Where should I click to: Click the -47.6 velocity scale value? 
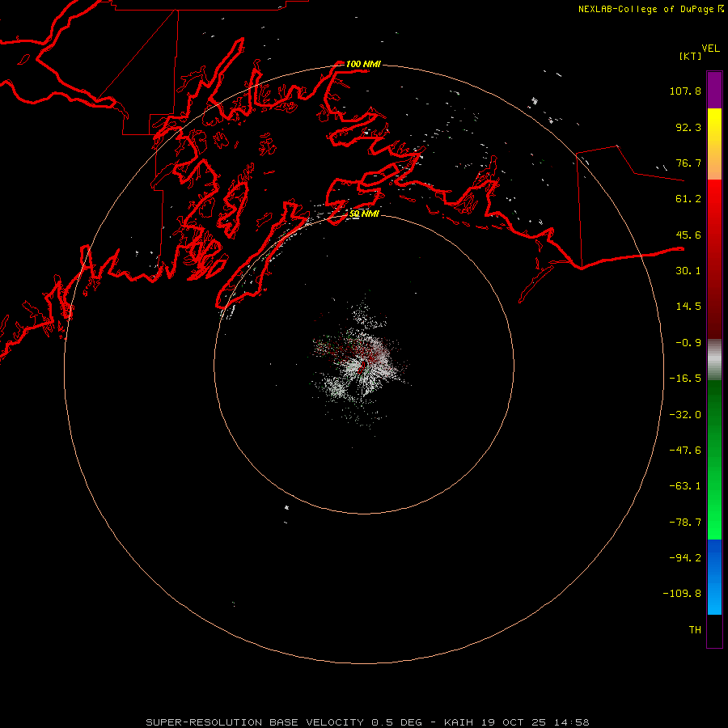685,451
